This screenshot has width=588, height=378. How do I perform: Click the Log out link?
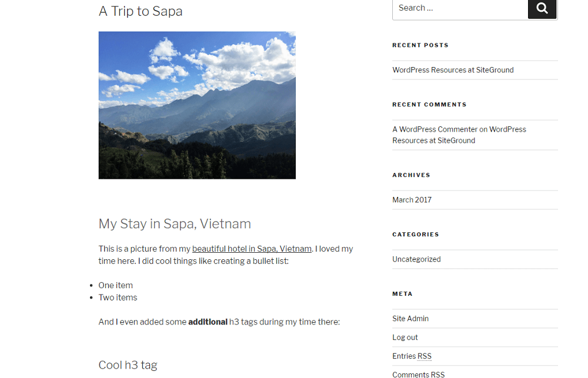405,337
